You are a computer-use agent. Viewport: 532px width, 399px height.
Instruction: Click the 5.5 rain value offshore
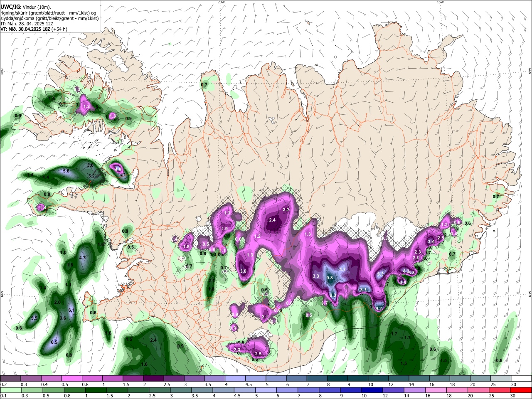(34, 318)
